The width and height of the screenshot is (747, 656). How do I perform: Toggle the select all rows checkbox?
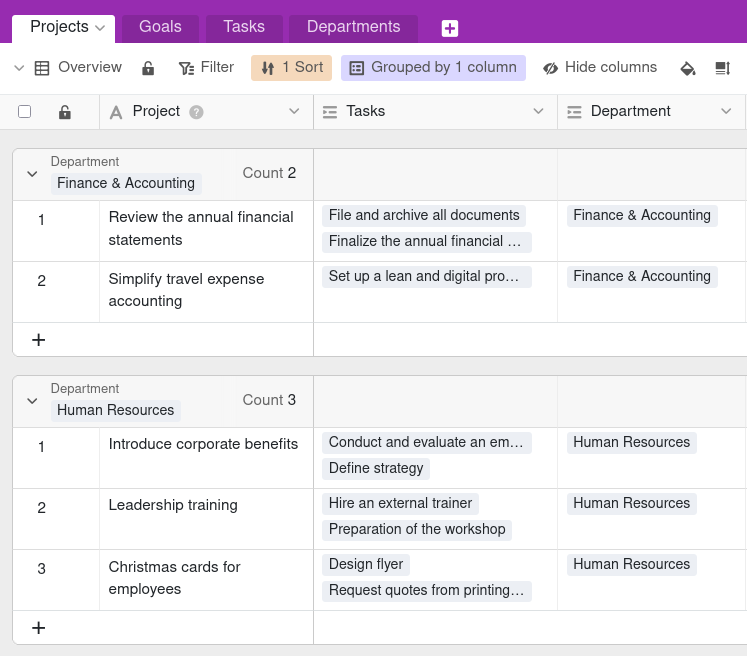click(x=25, y=112)
